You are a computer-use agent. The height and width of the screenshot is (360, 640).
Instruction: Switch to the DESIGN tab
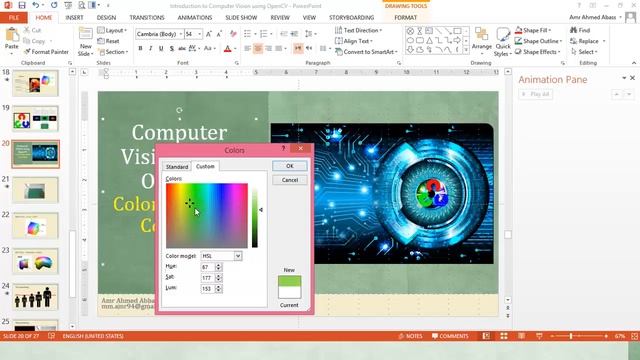[106, 18]
